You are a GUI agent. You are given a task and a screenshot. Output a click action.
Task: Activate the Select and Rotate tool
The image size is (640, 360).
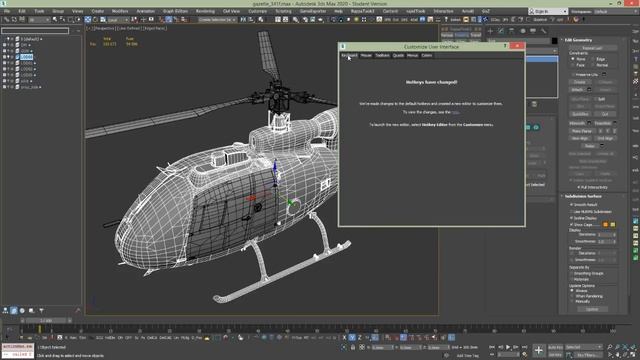coord(95,20)
